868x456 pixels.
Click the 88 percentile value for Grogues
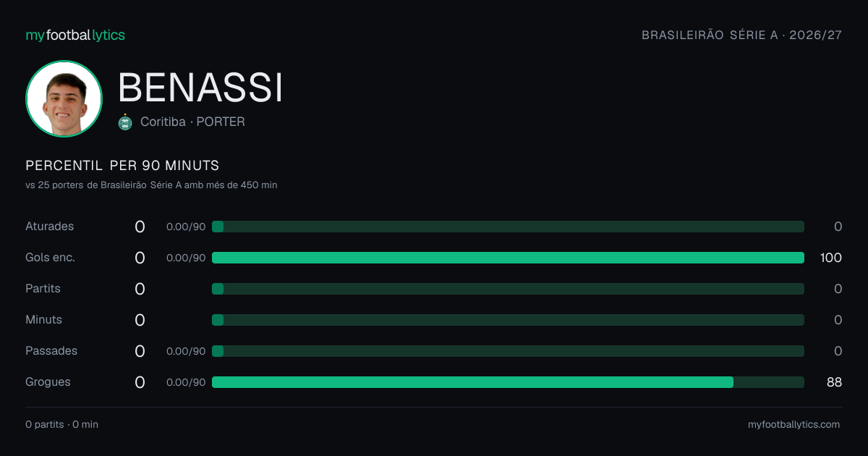[835, 382]
